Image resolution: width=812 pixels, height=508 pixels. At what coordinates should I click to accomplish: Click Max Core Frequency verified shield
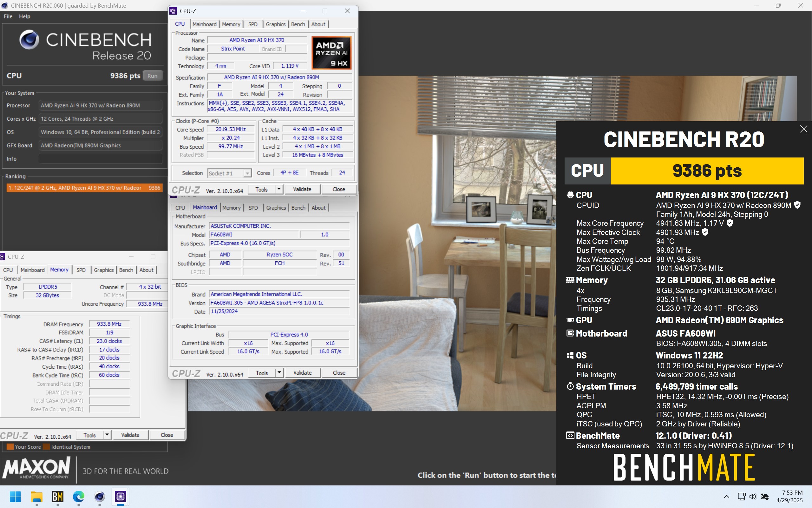click(730, 223)
